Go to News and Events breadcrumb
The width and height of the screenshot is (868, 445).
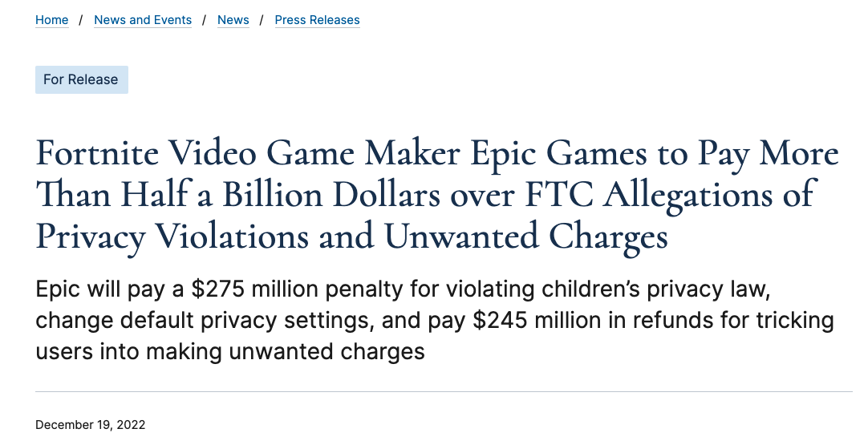point(143,20)
